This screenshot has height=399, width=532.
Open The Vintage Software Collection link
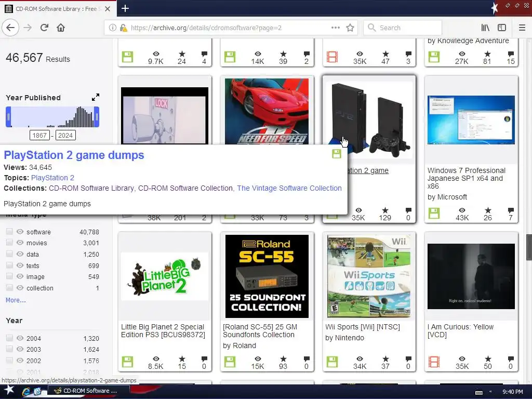pos(289,188)
